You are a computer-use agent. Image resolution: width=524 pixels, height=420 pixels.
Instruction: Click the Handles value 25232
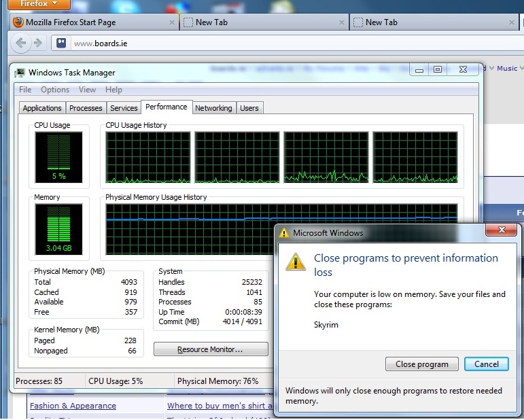[252, 282]
